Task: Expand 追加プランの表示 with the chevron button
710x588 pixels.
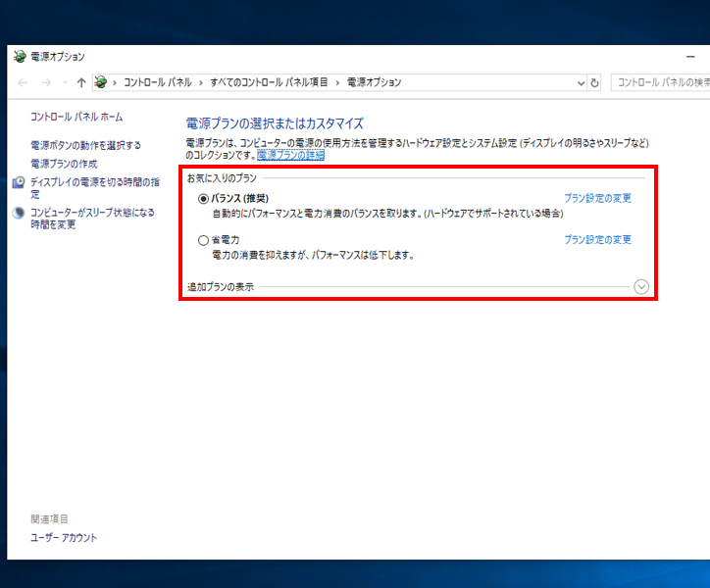Action: (641, 287)
